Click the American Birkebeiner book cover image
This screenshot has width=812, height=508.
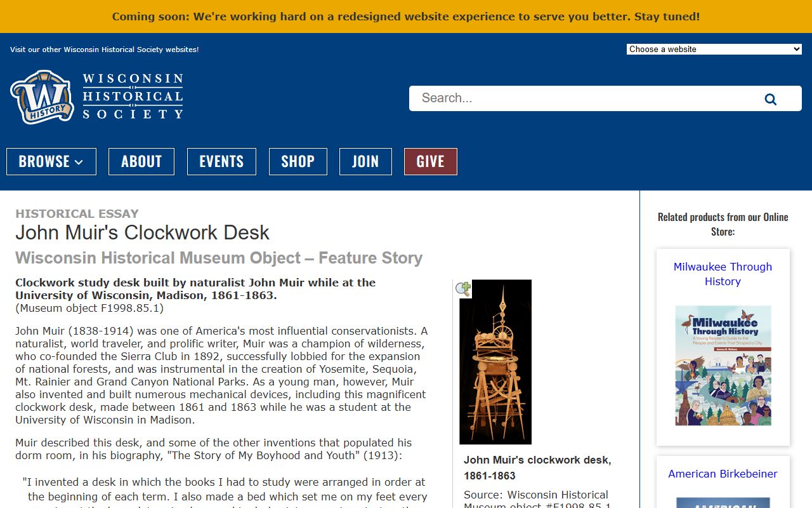point(723,502)
